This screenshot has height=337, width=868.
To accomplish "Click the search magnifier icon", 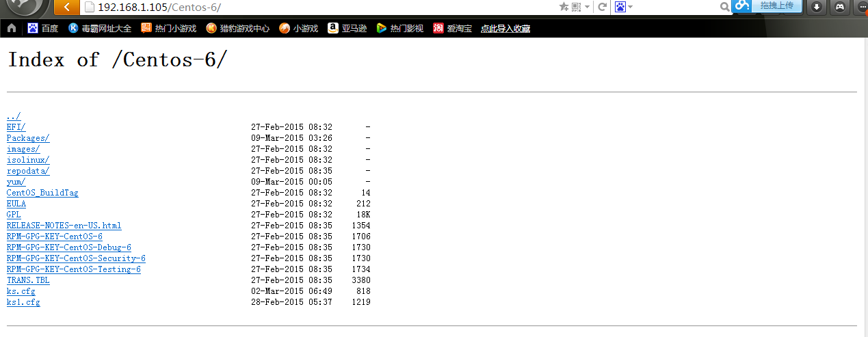I will tap(724, 7).
